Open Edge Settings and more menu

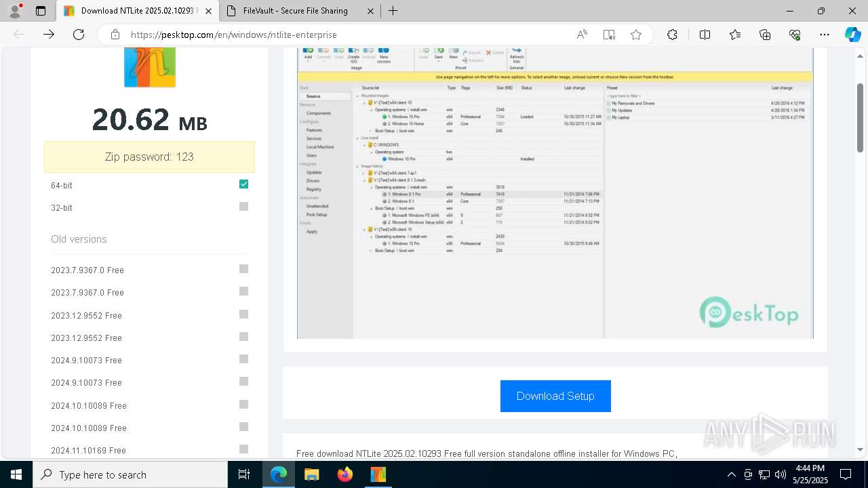[x=825, y=35]
